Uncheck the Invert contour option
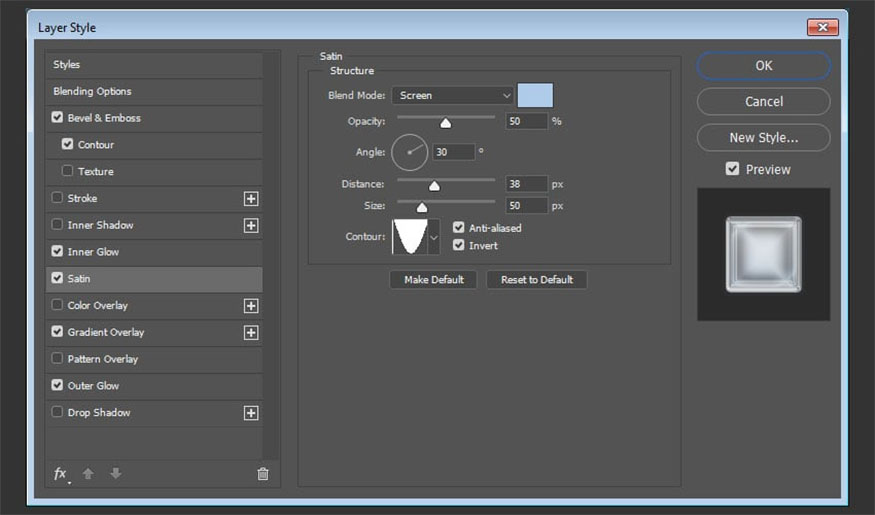The height and width of the screenshot is (515, 875). click(x=459, y=245)
